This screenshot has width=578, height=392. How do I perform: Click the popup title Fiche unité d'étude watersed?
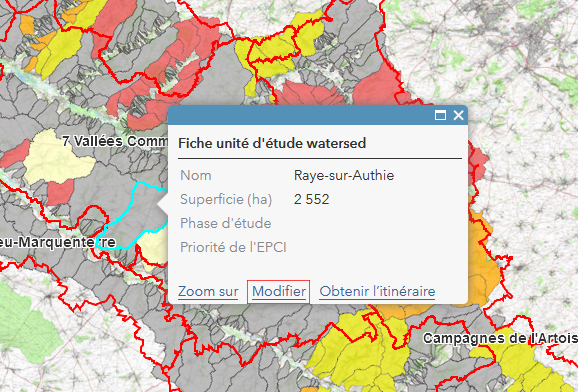(x=272, y=143)
